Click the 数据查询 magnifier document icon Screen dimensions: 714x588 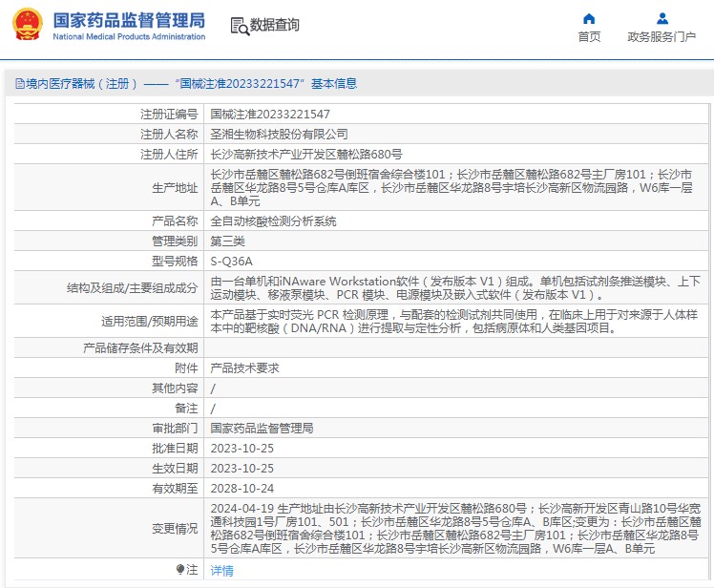(x=239, y=26)
